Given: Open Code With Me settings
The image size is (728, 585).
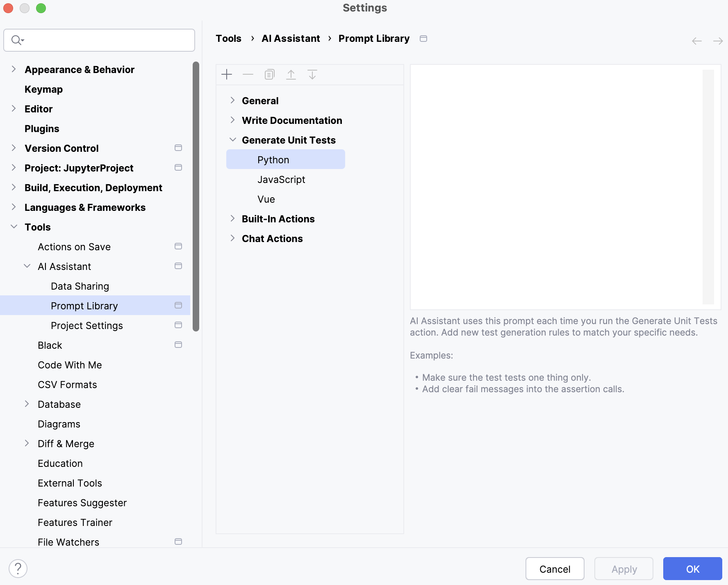Looking at the screenshot, I should coord(70,365).
